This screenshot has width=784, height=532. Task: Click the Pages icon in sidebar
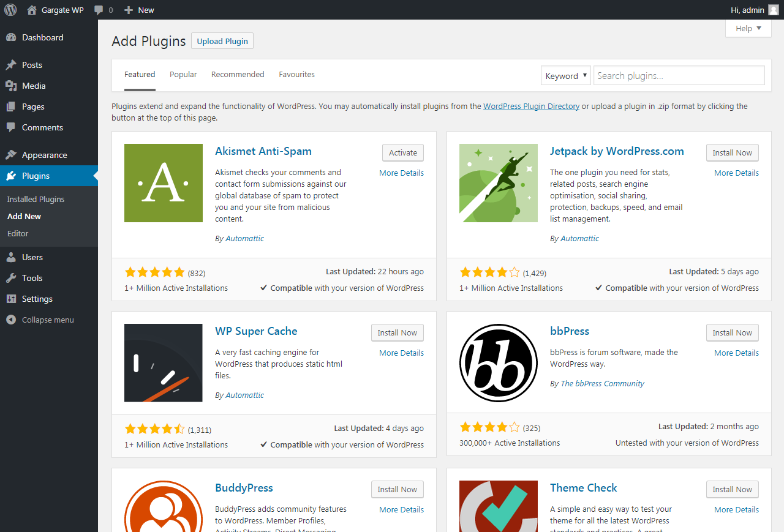[11, 107]
